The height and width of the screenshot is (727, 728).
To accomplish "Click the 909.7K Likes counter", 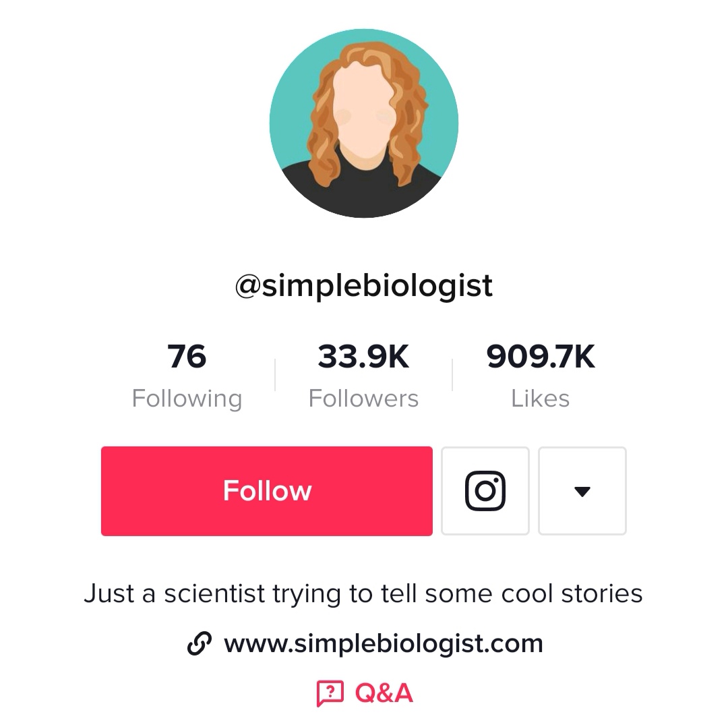I will click(541, 374).
